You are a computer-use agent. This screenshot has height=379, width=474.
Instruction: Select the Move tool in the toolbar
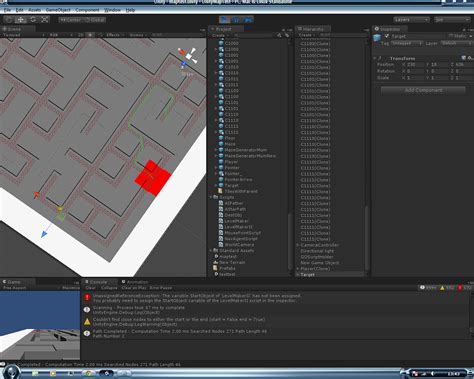[x=21, y=20]
